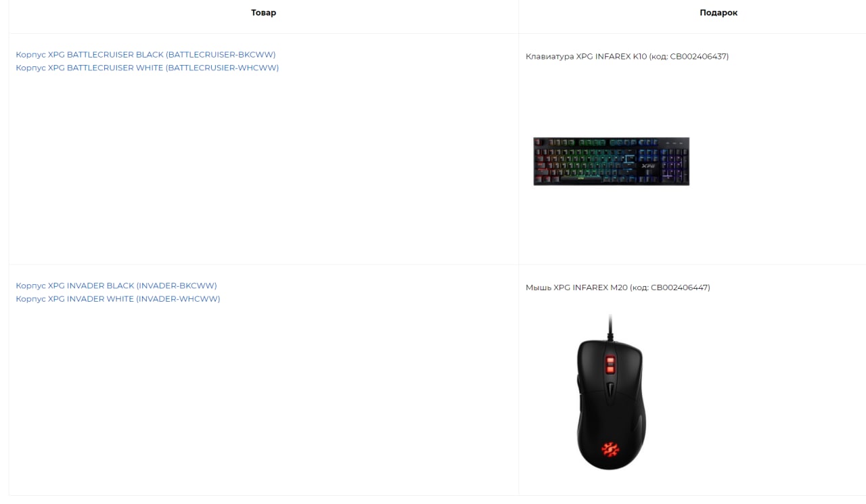
Task: Click the XPG INFAREX K10 keyboard image
Action: pyautogui.click(x=611, y=161)
